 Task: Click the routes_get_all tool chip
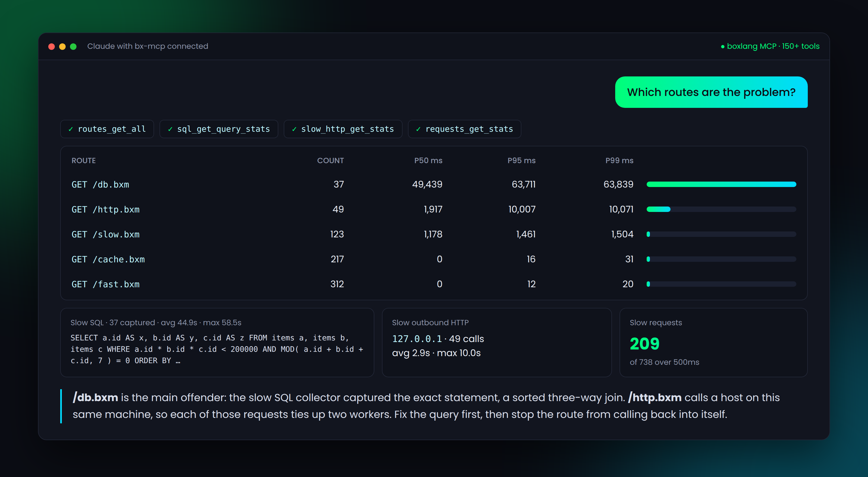tap(107, 129)
